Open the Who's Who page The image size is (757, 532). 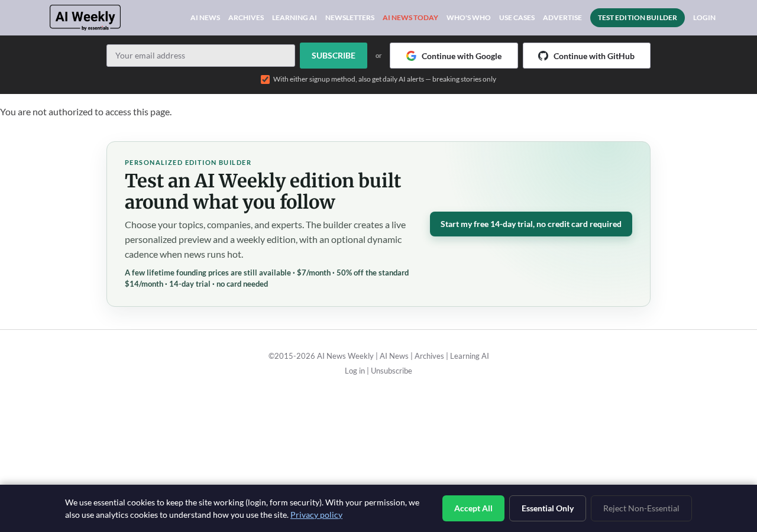tap(468, 18)
